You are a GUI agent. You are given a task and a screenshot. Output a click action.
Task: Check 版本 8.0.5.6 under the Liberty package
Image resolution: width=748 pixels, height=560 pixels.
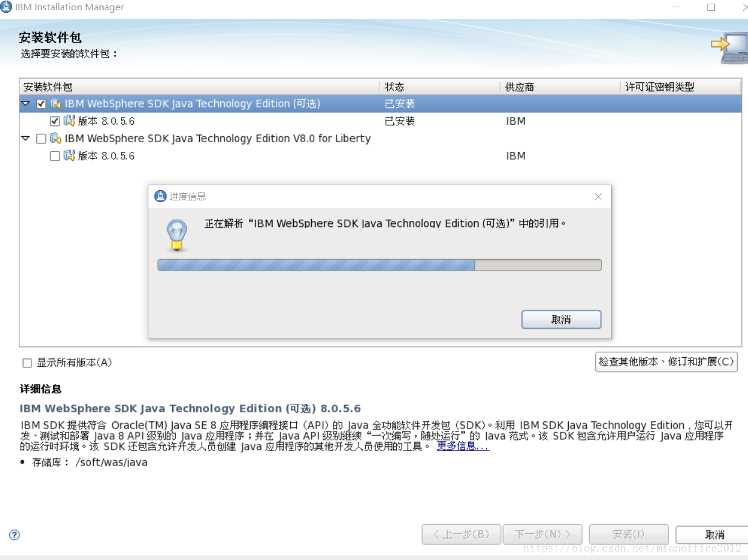55,156
